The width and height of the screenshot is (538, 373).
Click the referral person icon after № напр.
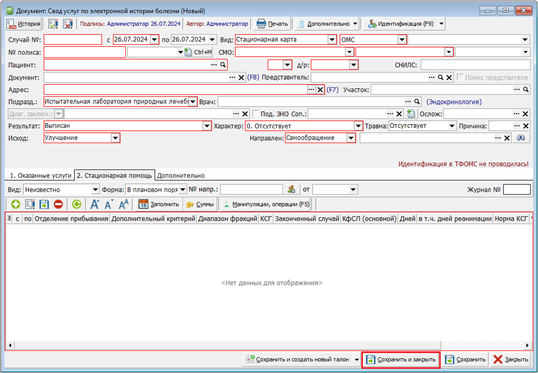coord(291,189)
